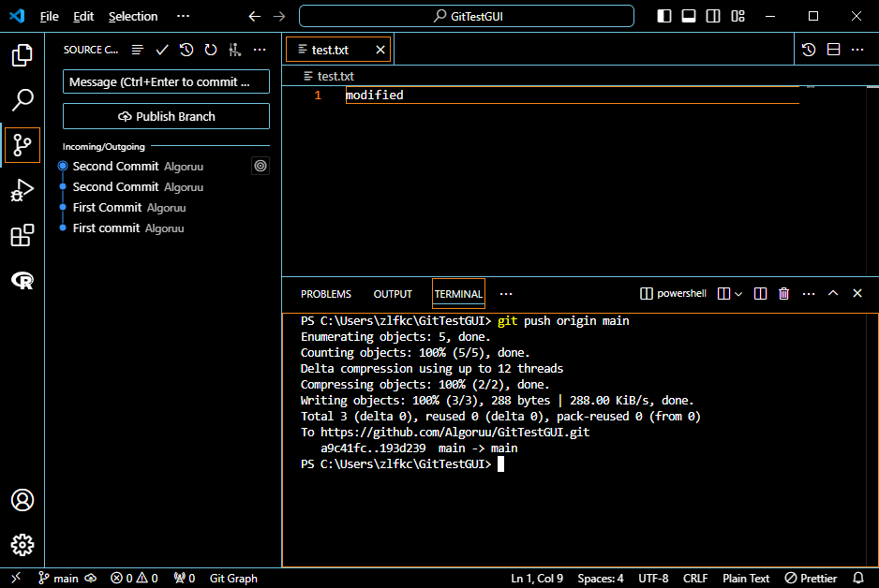This screenshot has height=588, width=879.
Task: Click the view history icon in Source Control header
Action: [x=186, y=50]
